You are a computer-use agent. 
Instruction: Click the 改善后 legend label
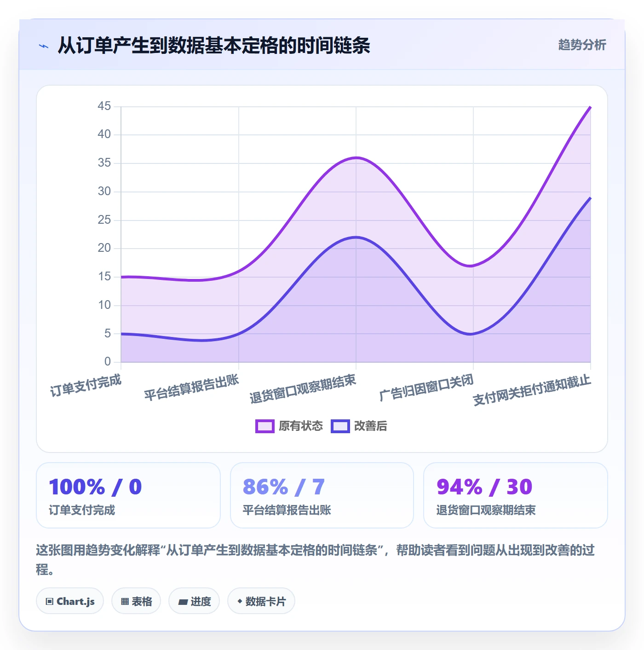tap(371, 426)
